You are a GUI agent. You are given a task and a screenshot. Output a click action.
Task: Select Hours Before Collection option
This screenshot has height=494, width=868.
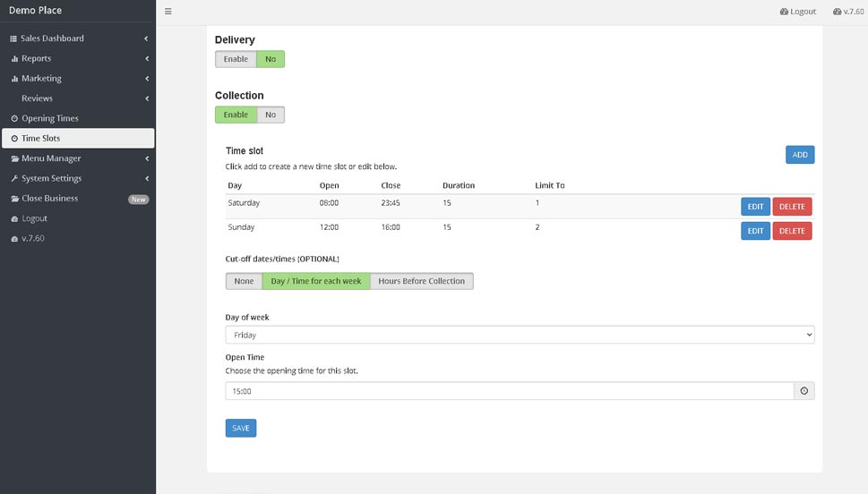tap(421, 281)
